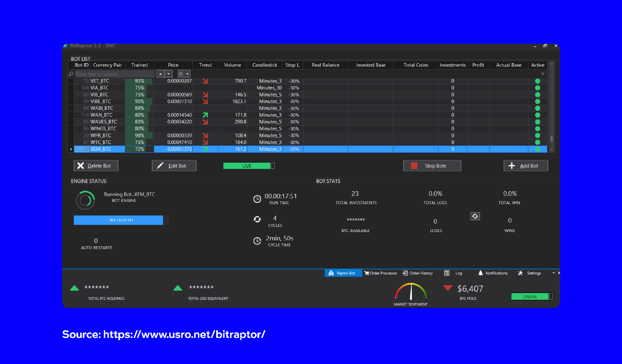Open Settings using the wrench icon
Image resolution: width=622 pixels, height=364 pixels.
pos(520,273)
